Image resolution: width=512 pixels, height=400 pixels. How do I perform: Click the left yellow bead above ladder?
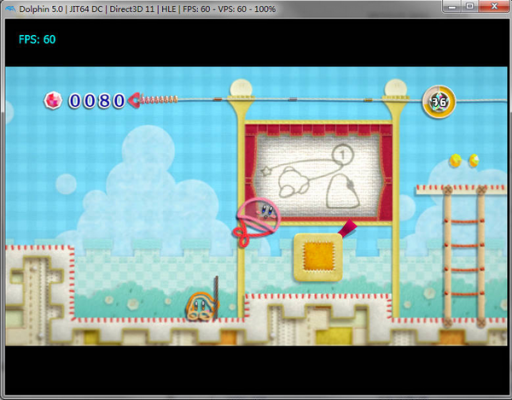point(455,160)
